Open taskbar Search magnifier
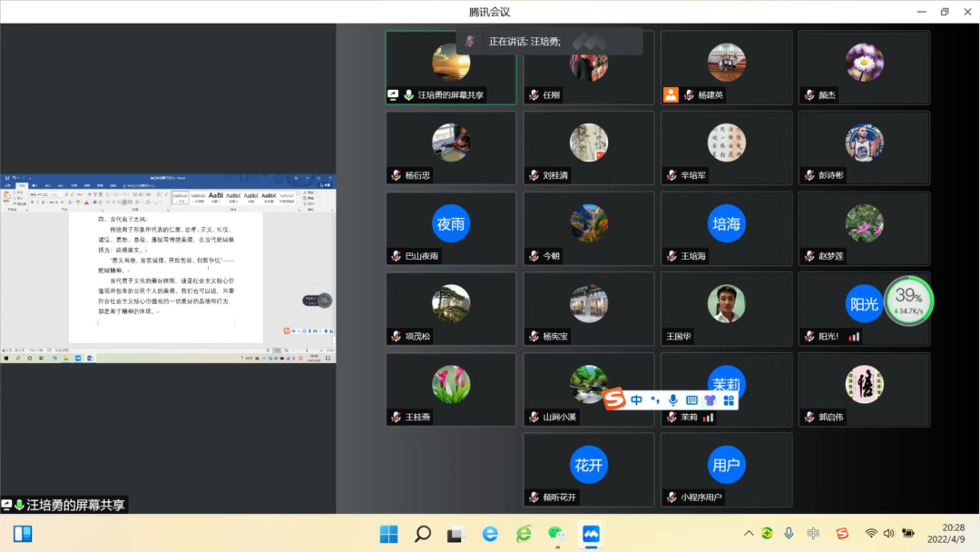Viewport: 980px width, 552px height. pyautogui.click(x=423, y=534)
